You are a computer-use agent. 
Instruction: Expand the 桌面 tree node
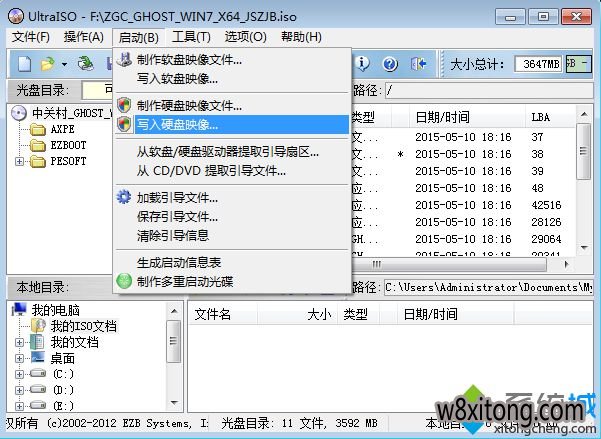coord(19,358)
